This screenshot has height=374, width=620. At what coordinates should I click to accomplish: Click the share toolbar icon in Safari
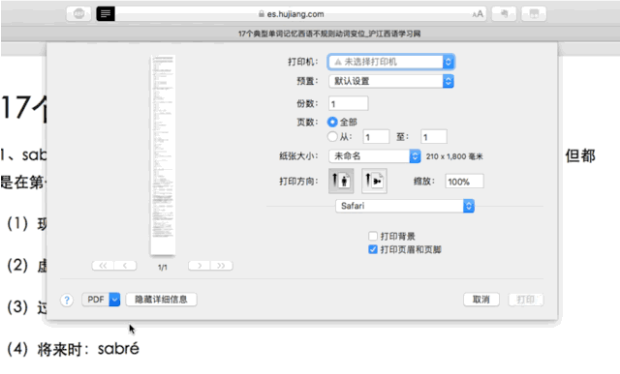tap(504, 14)
